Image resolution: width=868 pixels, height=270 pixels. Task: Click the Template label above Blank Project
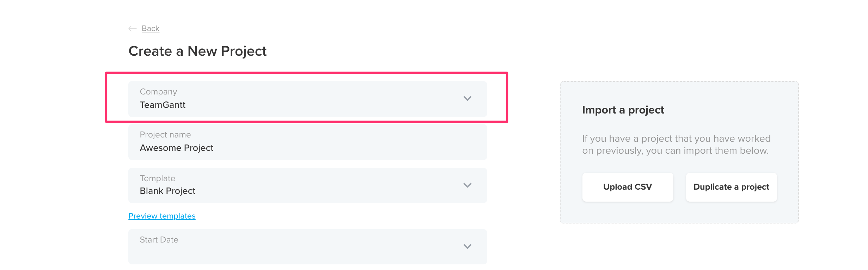(x=158, y=178)
